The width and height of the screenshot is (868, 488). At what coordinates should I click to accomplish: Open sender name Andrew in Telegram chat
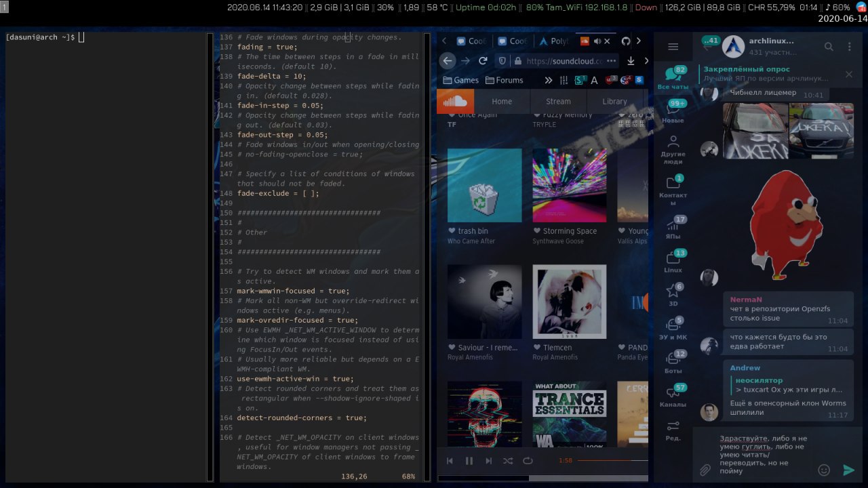(x=745, y=368)
